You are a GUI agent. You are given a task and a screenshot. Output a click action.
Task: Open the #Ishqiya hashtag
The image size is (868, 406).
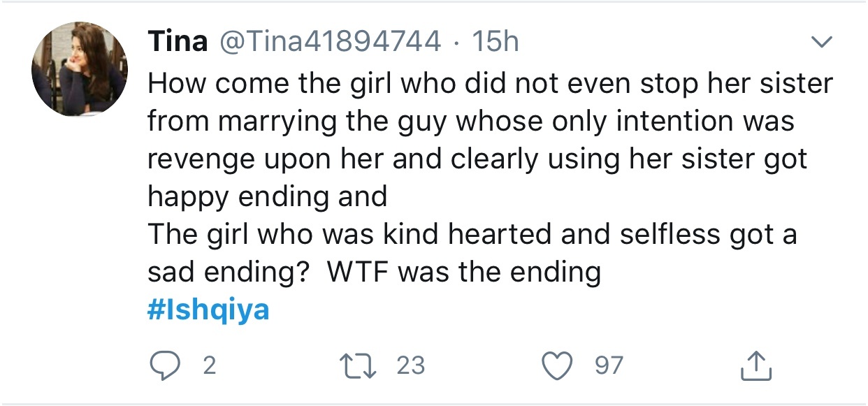coord(208,310)
